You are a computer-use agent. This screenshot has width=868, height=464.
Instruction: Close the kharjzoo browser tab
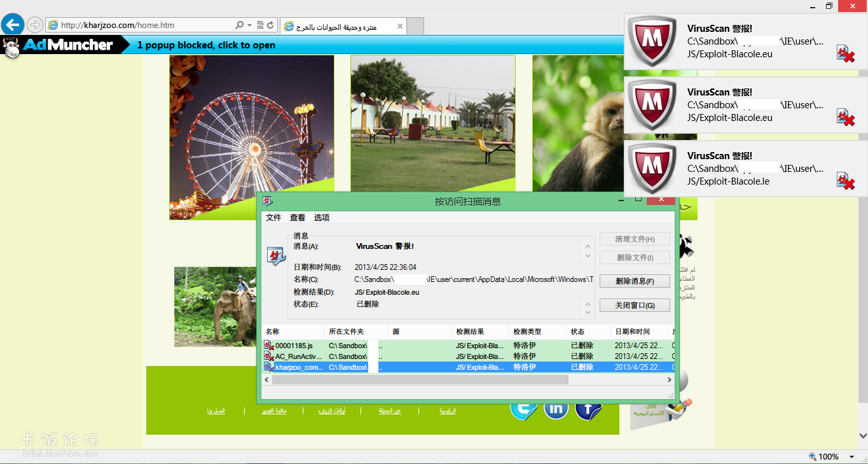(399, 27)
